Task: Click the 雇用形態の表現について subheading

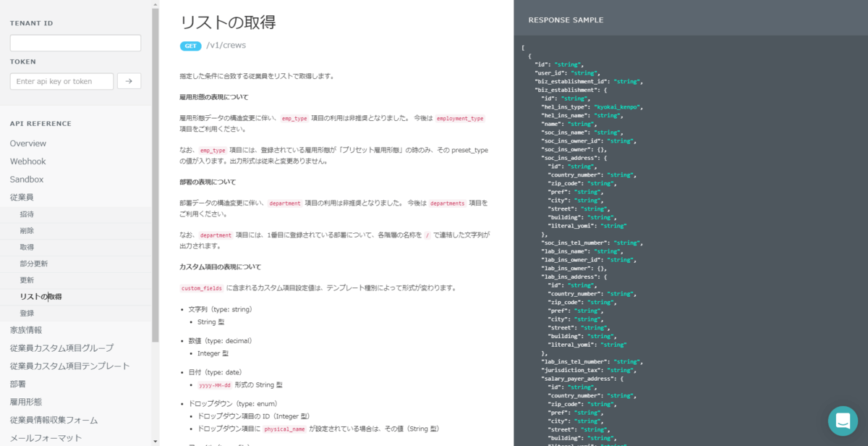Action: tap(214, 97)
